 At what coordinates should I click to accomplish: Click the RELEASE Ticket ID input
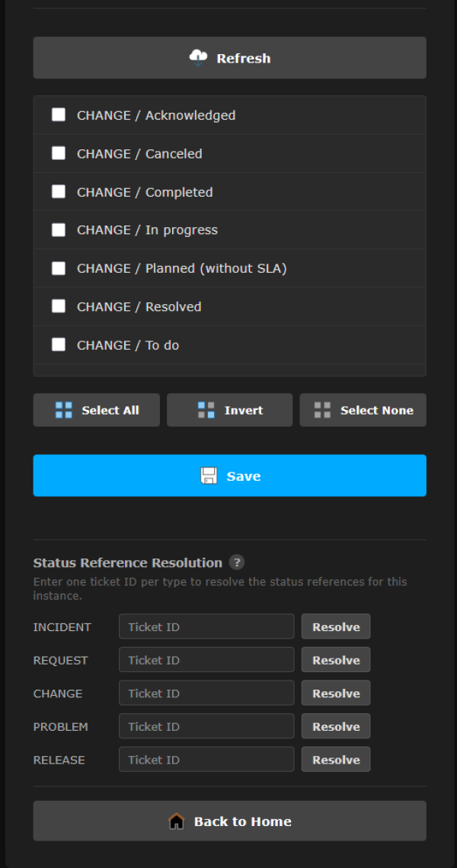[206, 760]
